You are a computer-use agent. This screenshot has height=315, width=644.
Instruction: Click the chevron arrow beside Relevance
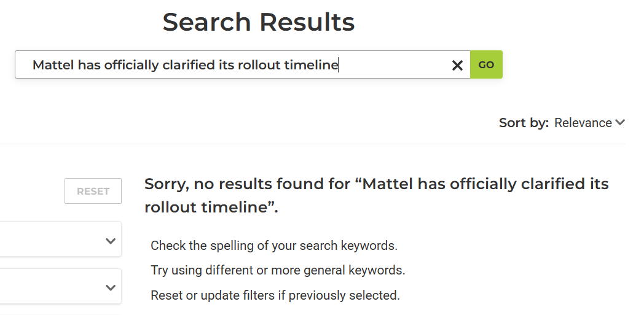(620, 123)
